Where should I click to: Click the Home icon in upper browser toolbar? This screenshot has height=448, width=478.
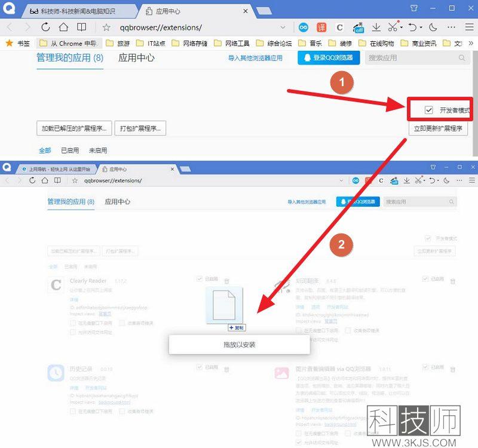(63, 27)
